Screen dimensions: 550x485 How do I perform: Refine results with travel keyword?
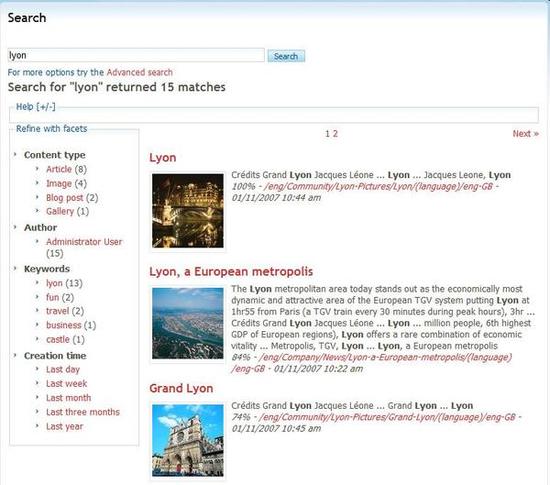(58, 311)
